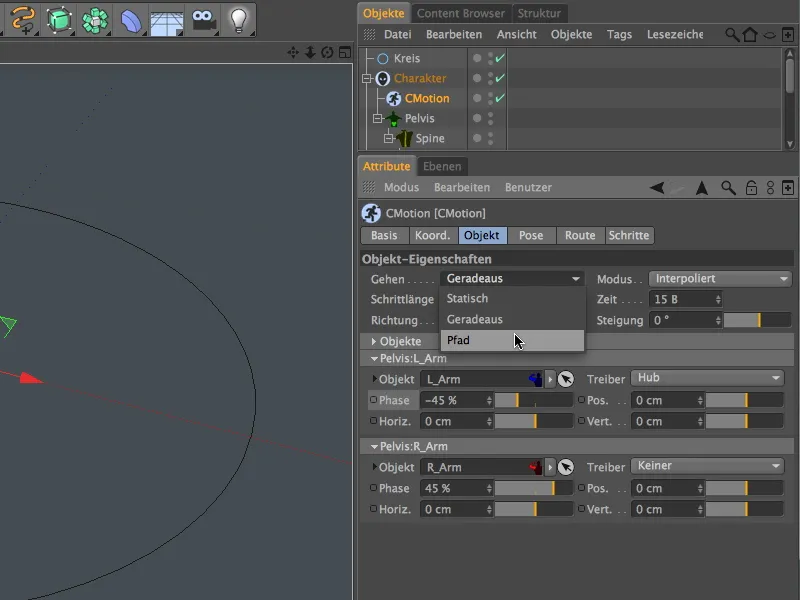Click the L_Arm object picker cursor icon
800x600 pixels.
565,379
